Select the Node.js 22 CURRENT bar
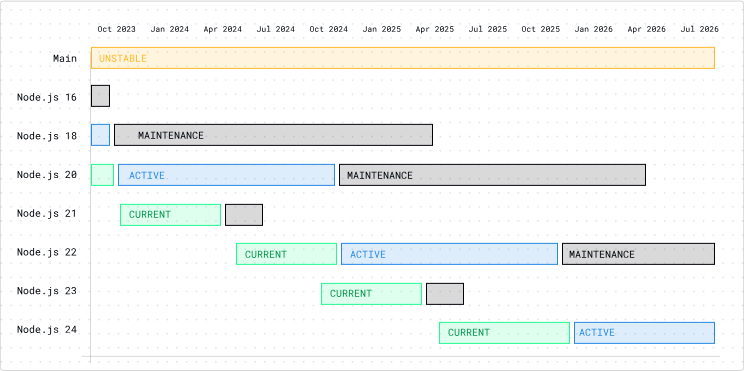744x371 pixels. tap(287, 254)
